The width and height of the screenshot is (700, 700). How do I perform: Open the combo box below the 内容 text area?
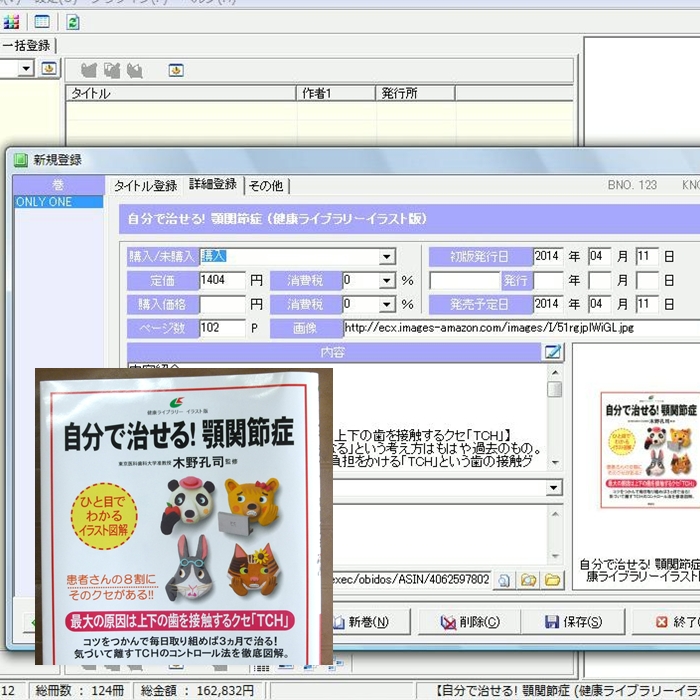tap(554, 488)
